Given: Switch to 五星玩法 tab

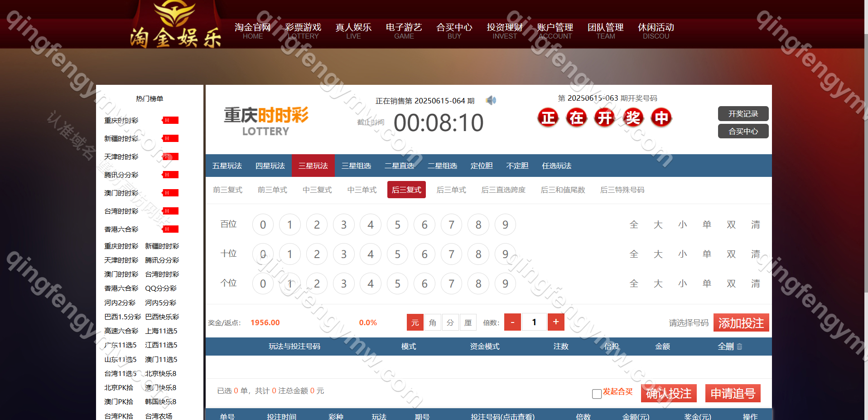Looking at the screenshot, I should (227, 166).
